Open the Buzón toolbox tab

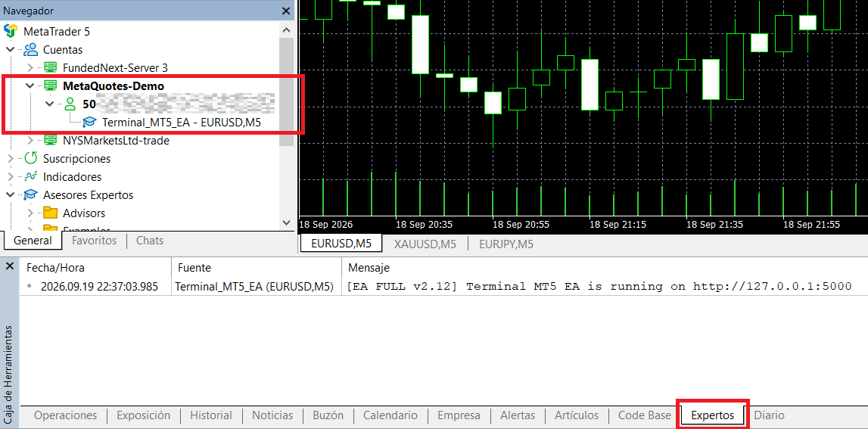tap(328, 415)
